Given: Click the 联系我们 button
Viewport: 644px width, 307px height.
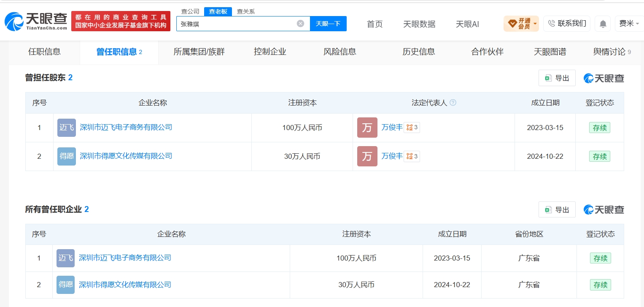Looking at the screenshot, I should pyautogui.click(x=566, y=24).
